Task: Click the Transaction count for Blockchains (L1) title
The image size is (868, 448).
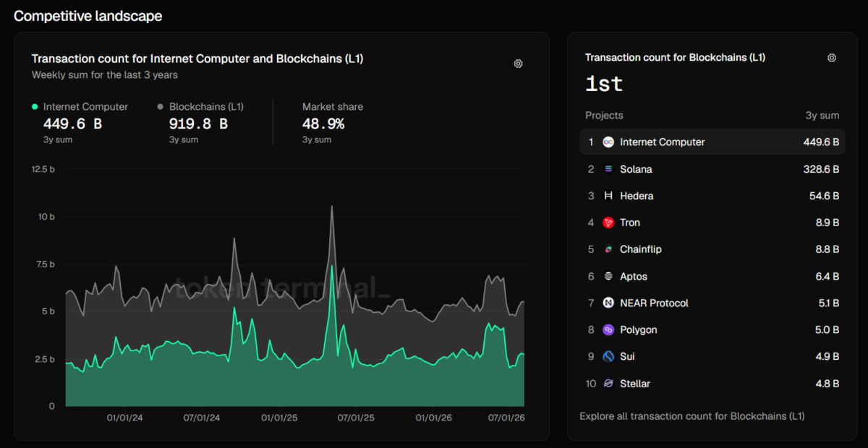Action: [x=675, y=57]
